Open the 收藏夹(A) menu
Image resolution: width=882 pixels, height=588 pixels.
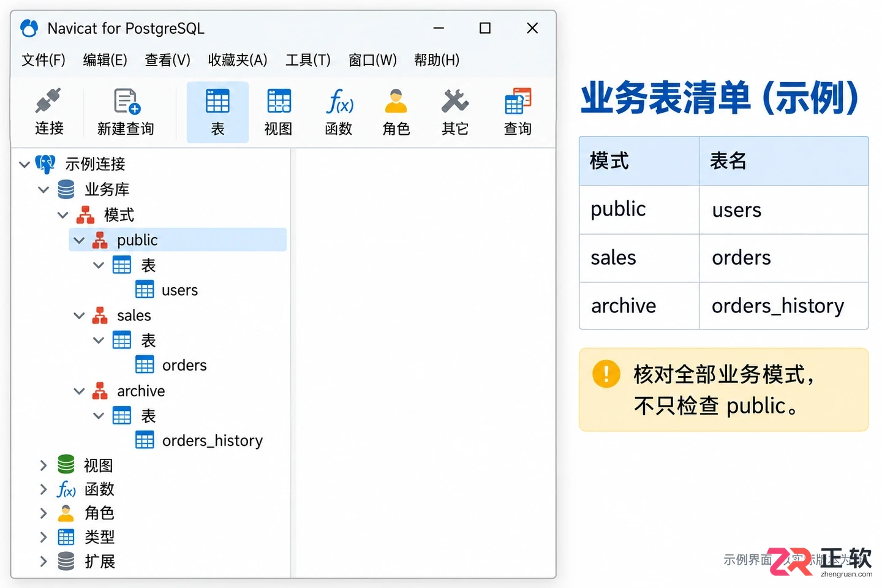(x=238, y=60)
